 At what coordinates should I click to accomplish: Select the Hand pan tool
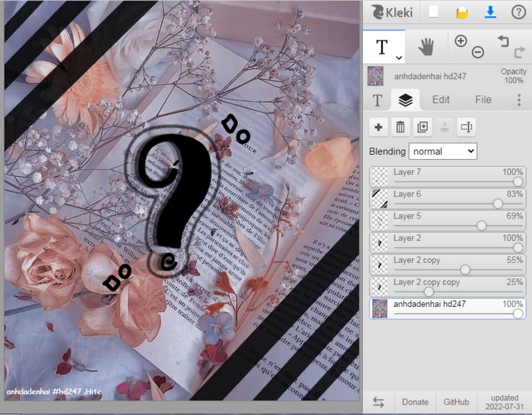tap(426, 47)
